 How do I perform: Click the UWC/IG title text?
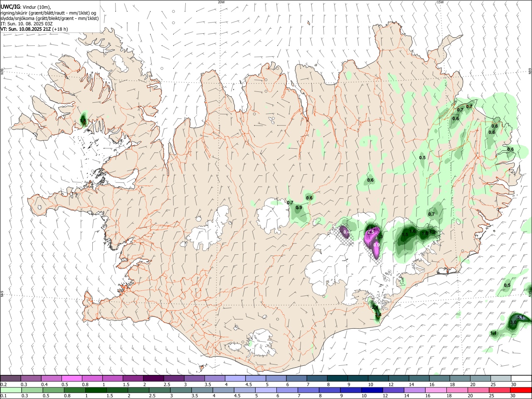[10, 6]
